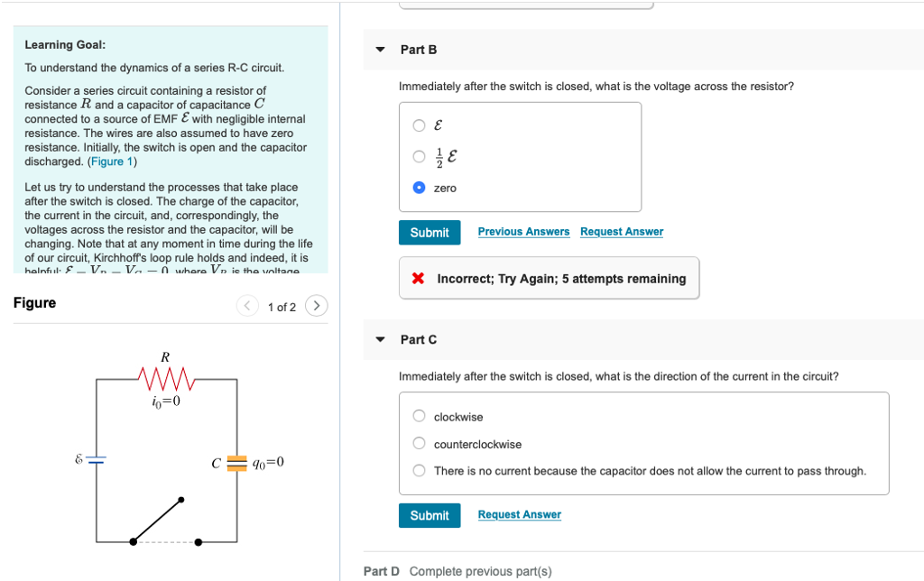Image resolution: width=924 pixels, height=581 pixels.
Task: Click Previous Answers for Part B
Action: [x=523, y=232]
